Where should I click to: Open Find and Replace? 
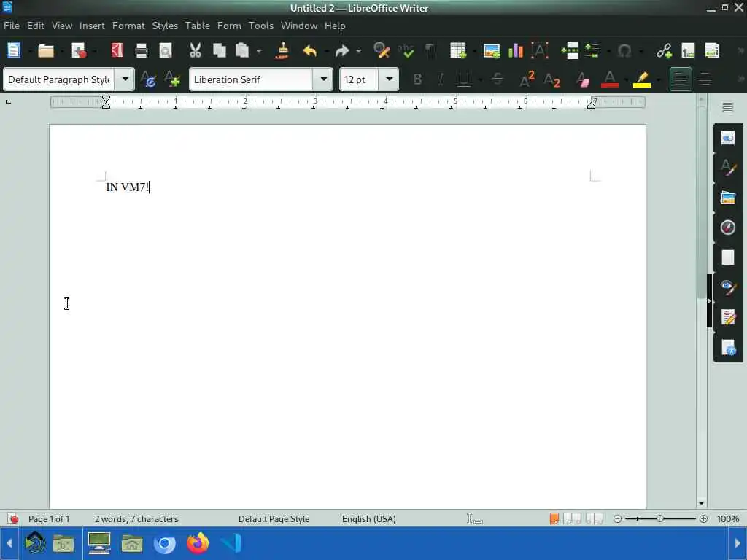[382, 50]
